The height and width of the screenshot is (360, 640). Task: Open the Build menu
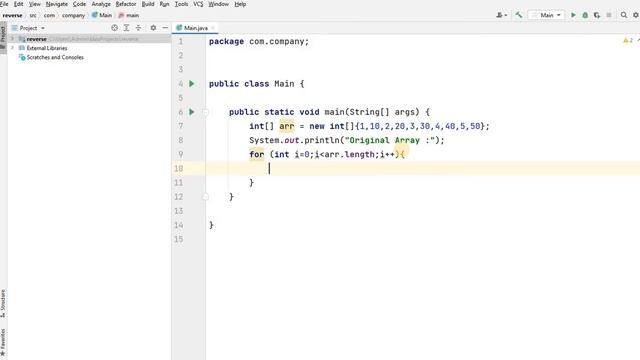(x=148, y=4)
